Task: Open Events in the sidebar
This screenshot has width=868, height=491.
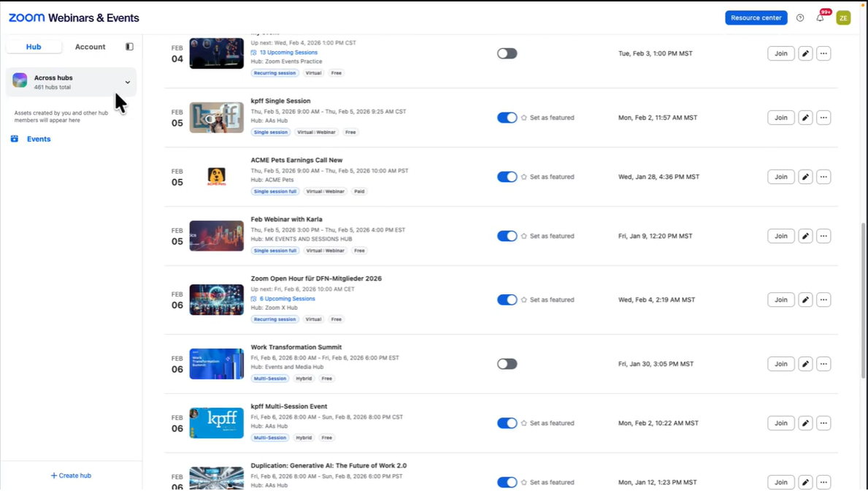Action: pyautogui.click(x=39, y=139)
